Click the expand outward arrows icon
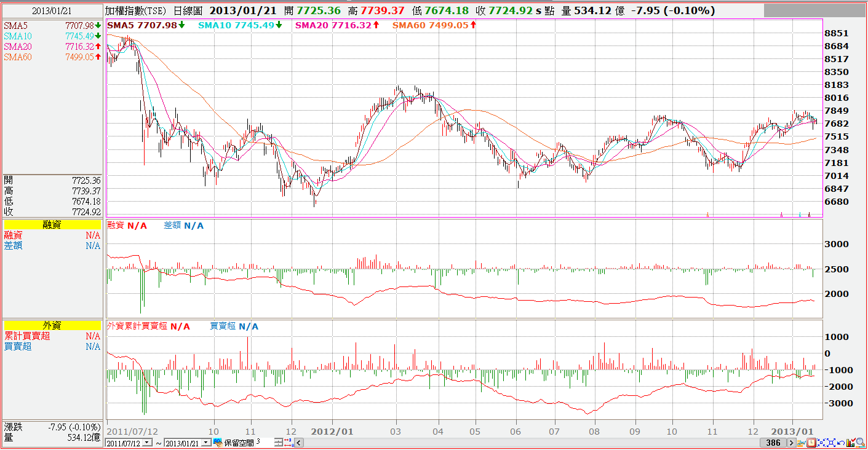Screen dimensions: 868x450 coord(830,443)
